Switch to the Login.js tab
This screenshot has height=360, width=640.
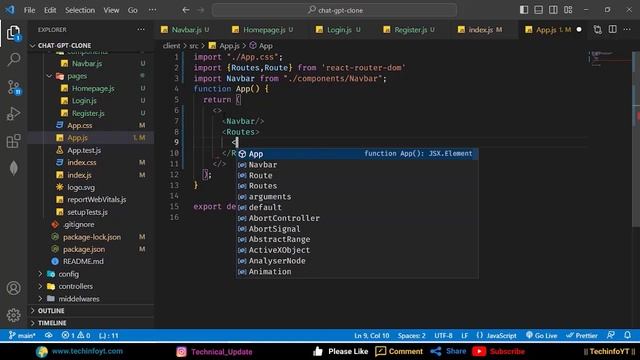[338, 30]
